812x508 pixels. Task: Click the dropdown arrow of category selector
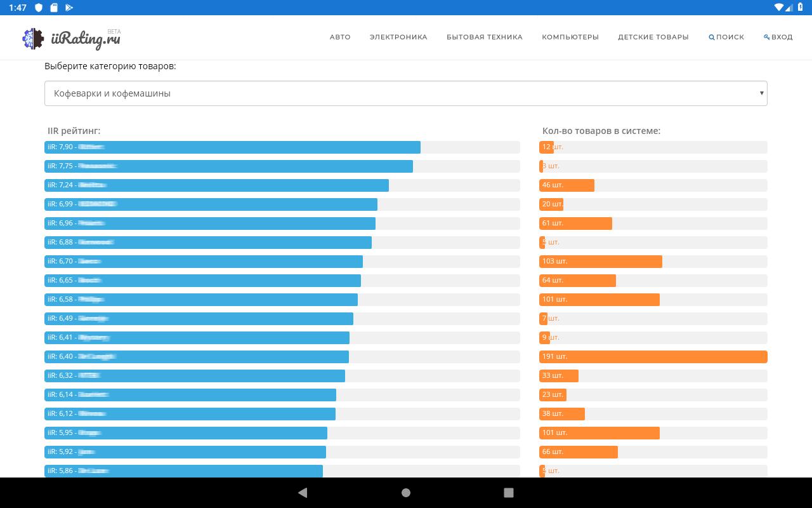761,93
